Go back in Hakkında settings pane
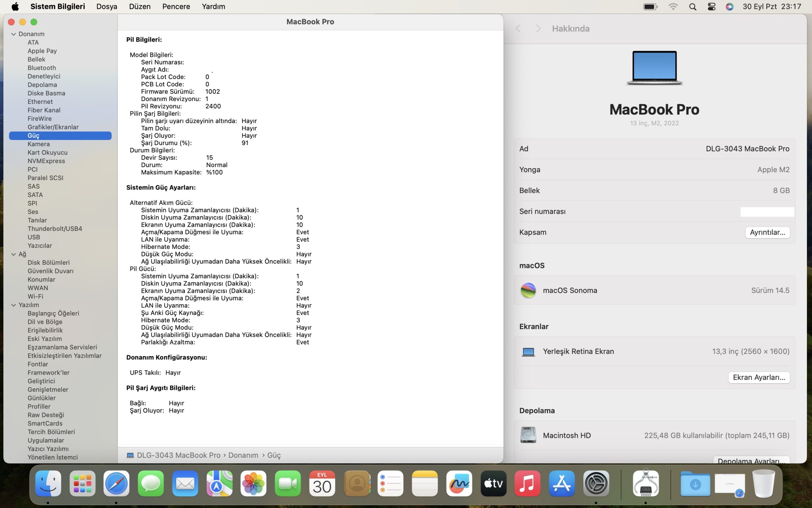The height and width of the screenshot is (508, 812). [518, 29]
